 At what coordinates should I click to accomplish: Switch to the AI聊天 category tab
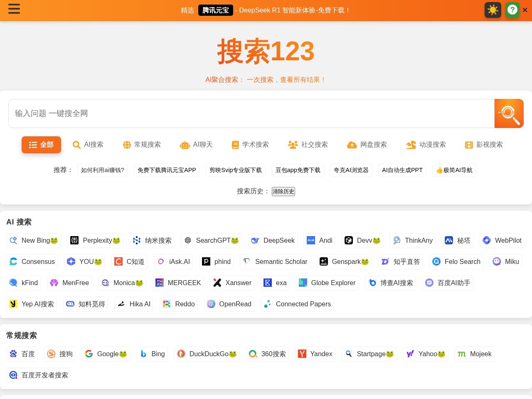[x=196, y=145]
